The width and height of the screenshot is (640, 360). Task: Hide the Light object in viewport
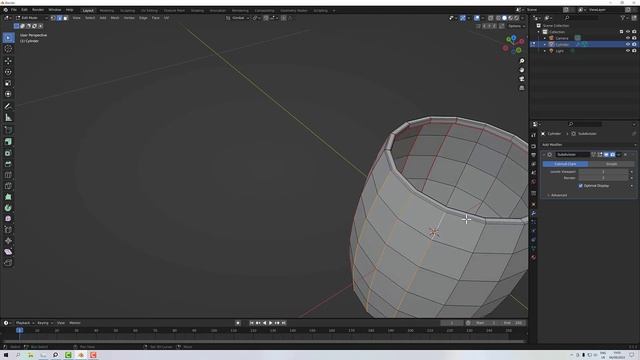[628, 51]
